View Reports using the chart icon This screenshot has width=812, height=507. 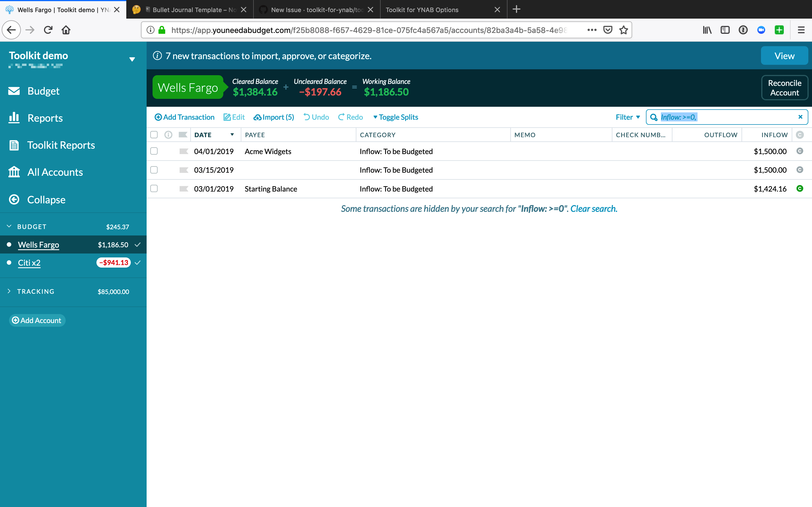click(14, 118)
